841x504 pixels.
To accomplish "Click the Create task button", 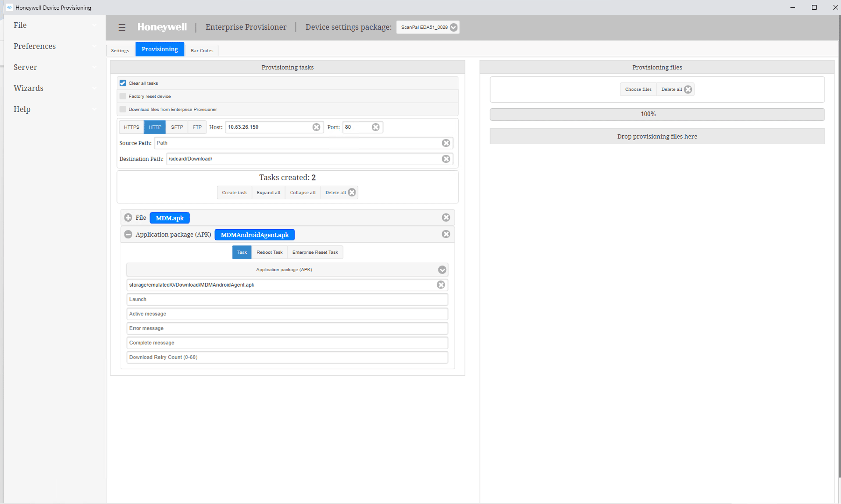I will [x=234, y=193].
